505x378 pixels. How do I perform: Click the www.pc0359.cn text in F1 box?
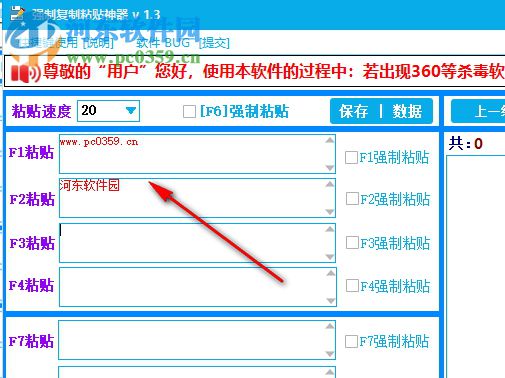[x=99, y=142]
